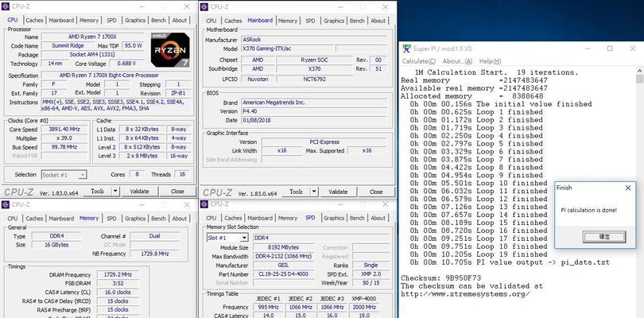Click Close button in CPU tab window

coord(177,191)
